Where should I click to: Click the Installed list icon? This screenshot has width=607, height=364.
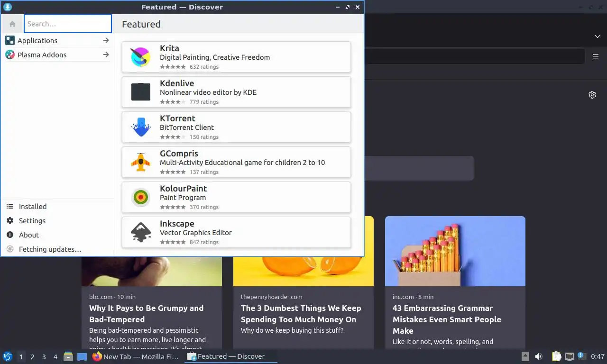(10, 207)
